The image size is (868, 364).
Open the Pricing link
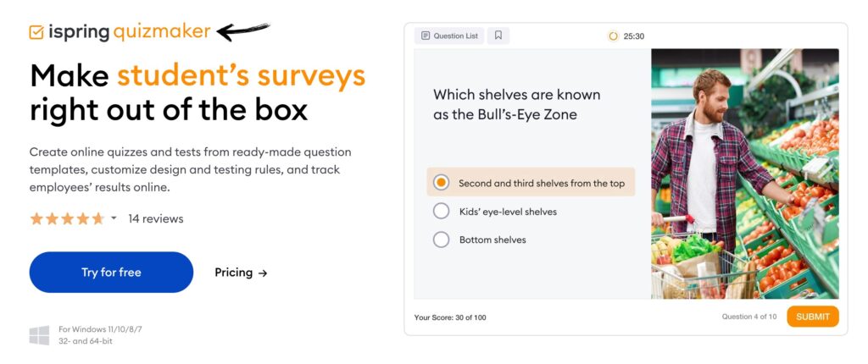click(234, 273)
